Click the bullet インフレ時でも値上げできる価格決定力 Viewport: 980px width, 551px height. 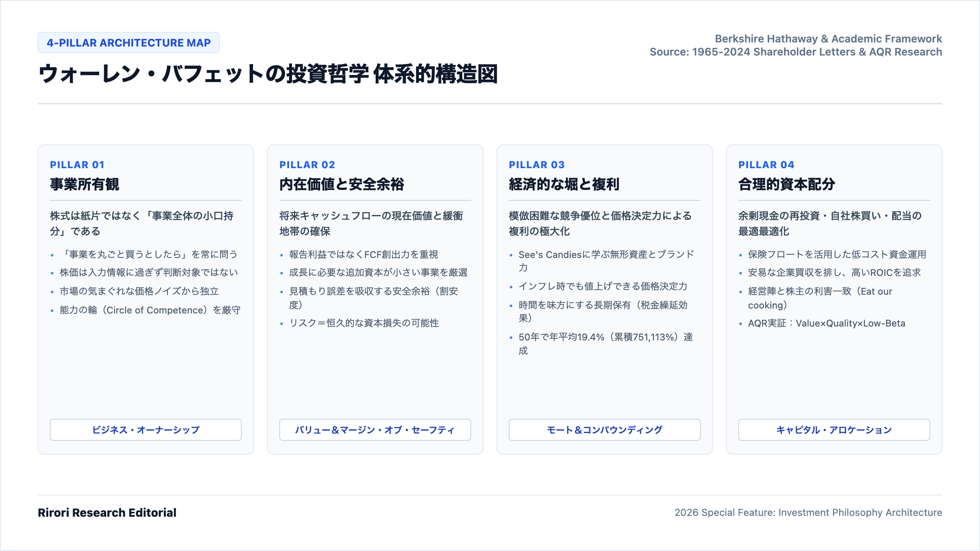[603, 287]
